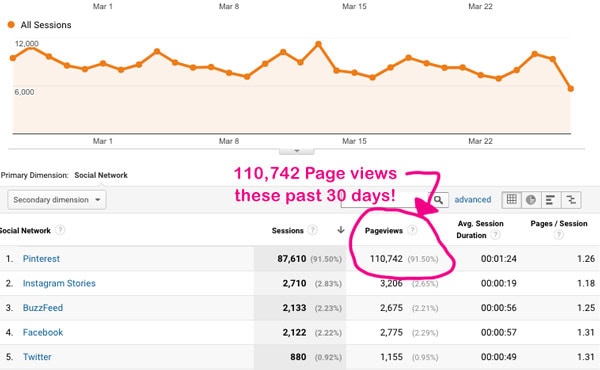Image resolution: width=600 pixels, height=370 pixels.
Task: Click the last data point on the chart line
Action: (571, 88)
